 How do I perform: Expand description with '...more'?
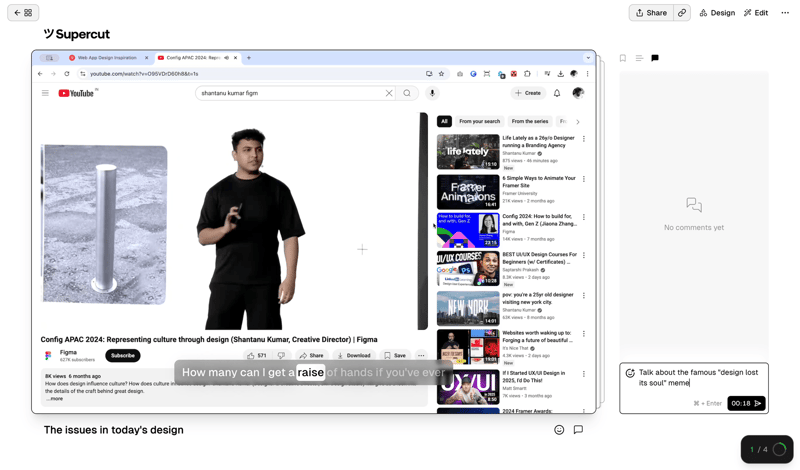(55, 399)
